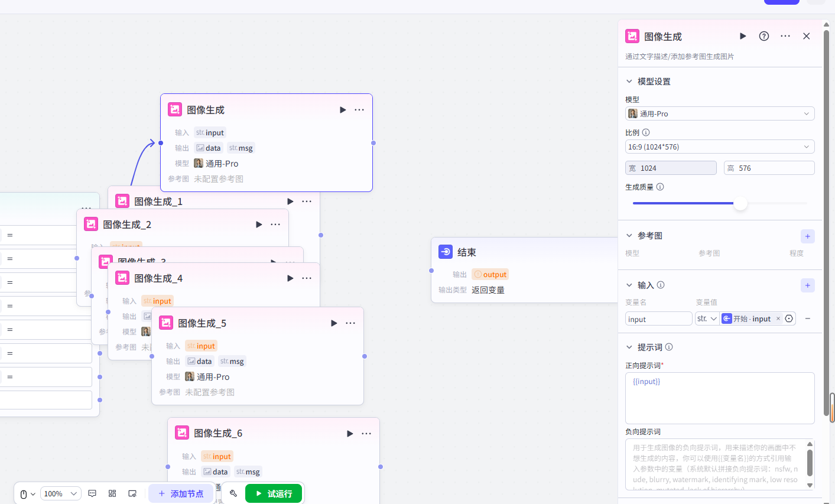Open side panel more options menu
Screen dimensions: 835x504
pyautogui.click(x=785, y=36)
